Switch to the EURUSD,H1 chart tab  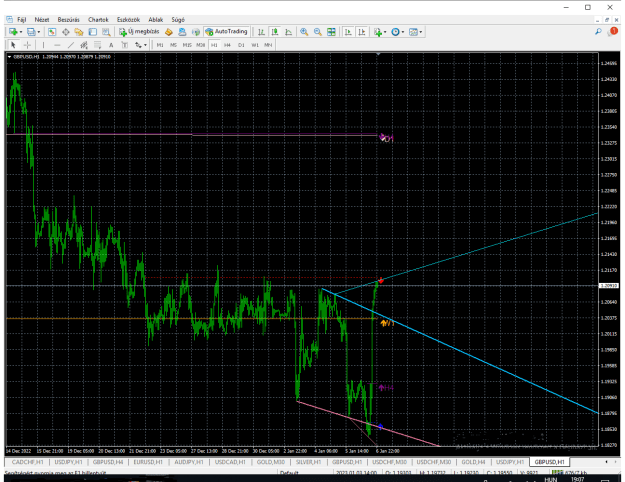coord(148,462)
